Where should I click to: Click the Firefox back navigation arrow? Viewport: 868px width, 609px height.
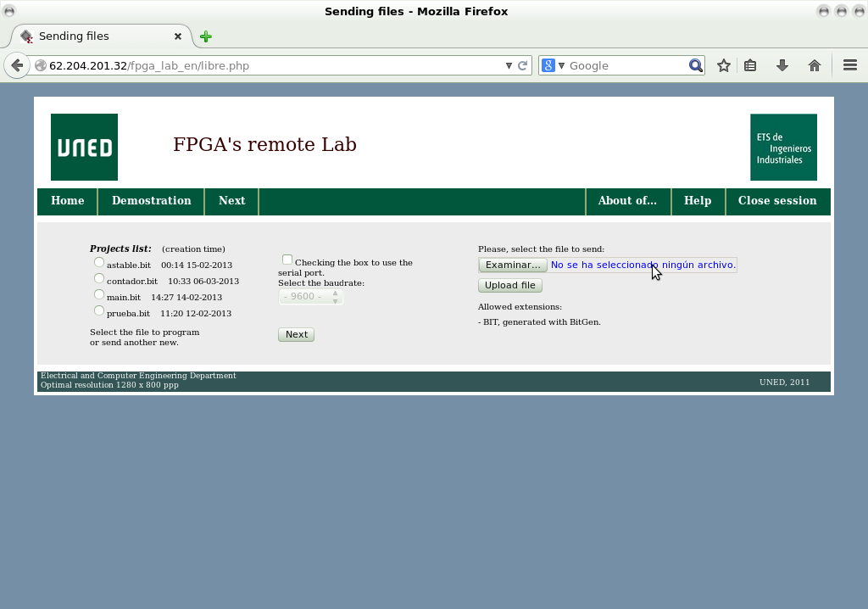tap(17, 65)
